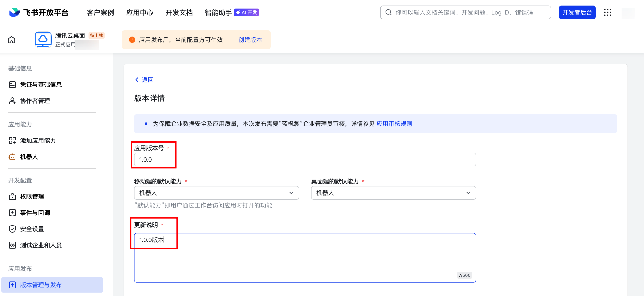The height and width of the screenshot is (296, 644).
Task: Click the search magnifier icon
Action: tap(388, 12)
